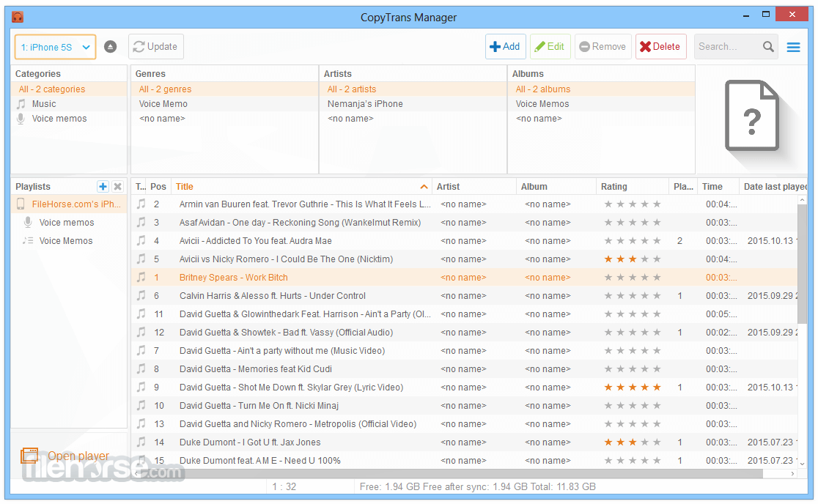The height and width of the screenshot is (504, 818).
Task: Open the player
Action: point(65,456)
